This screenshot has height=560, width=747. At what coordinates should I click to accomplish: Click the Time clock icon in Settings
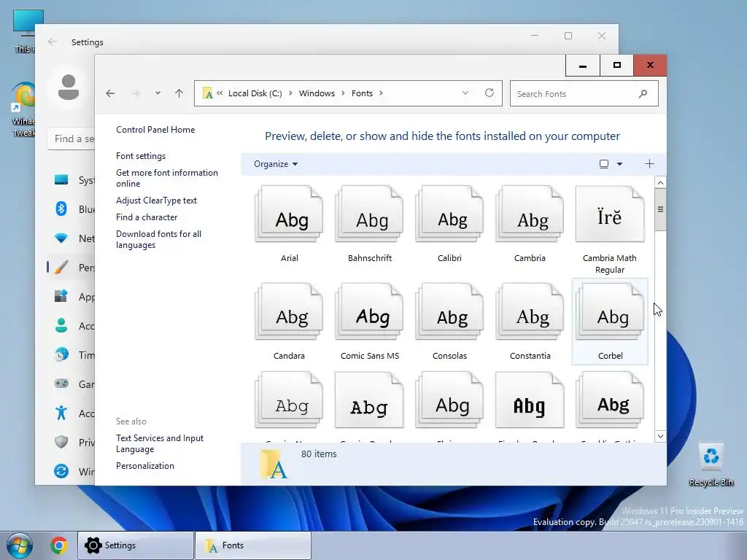(61, 355)
